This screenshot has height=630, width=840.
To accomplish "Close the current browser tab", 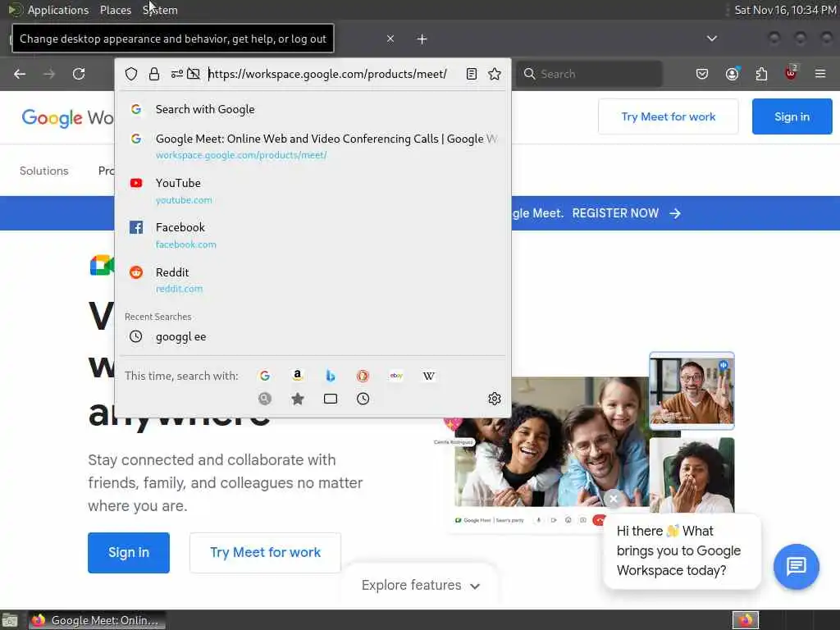I will (x=390, y=39).
